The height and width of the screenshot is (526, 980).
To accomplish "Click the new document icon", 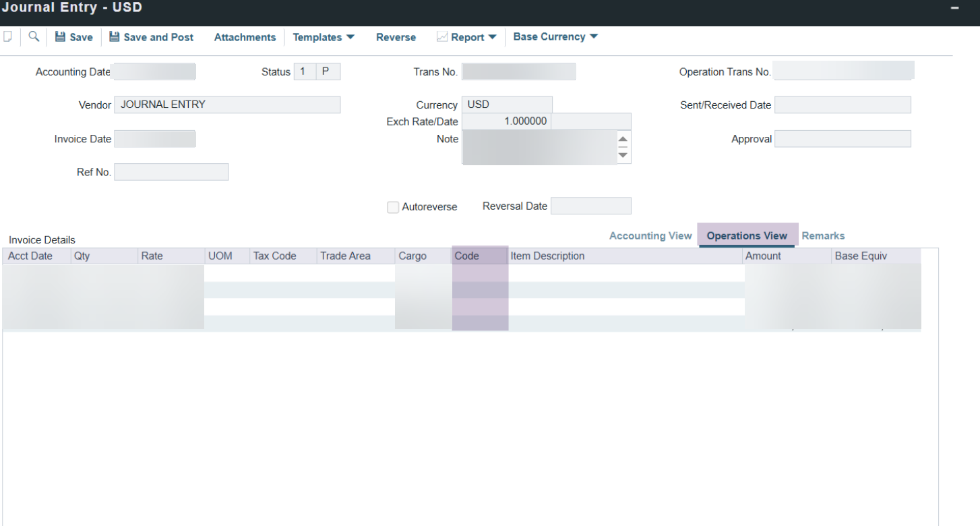I will tap(7, 37).
